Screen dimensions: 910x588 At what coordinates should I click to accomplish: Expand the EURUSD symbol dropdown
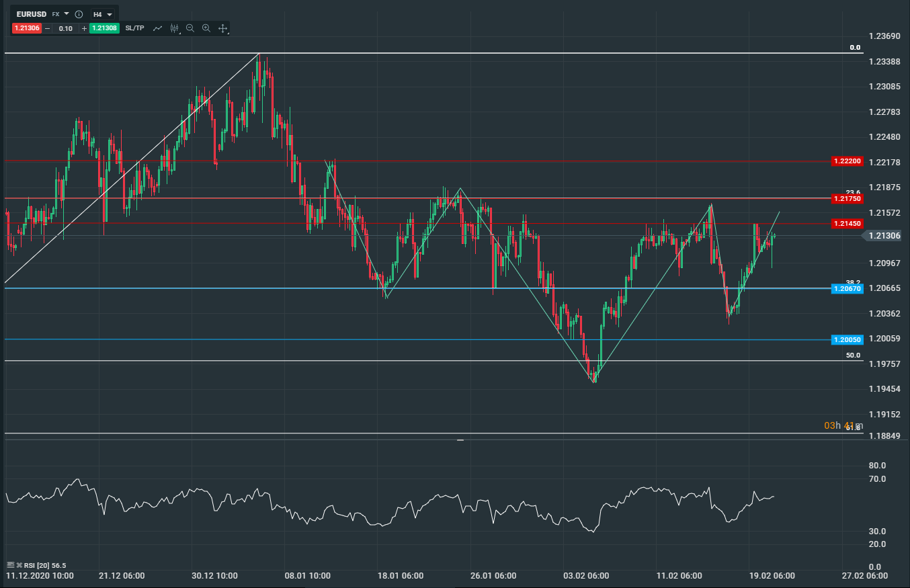67,13
